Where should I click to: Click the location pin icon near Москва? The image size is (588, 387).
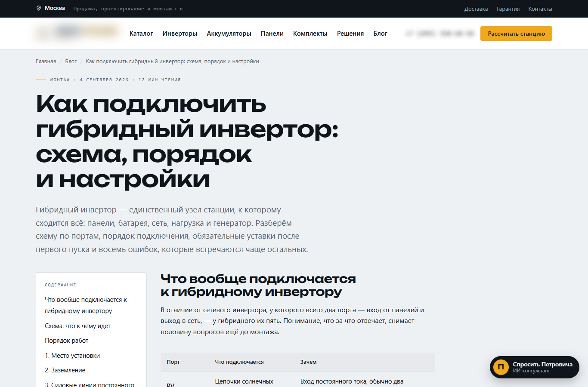[x=39, y=8]
